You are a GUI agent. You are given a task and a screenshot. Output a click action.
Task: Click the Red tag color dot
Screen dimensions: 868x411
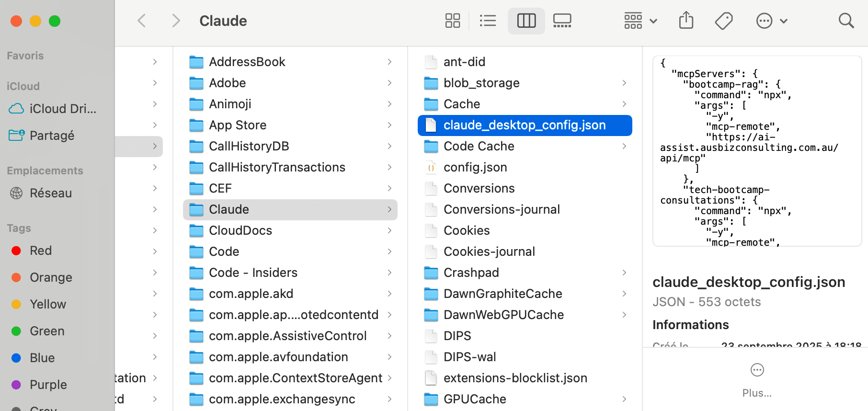[16, 251]
